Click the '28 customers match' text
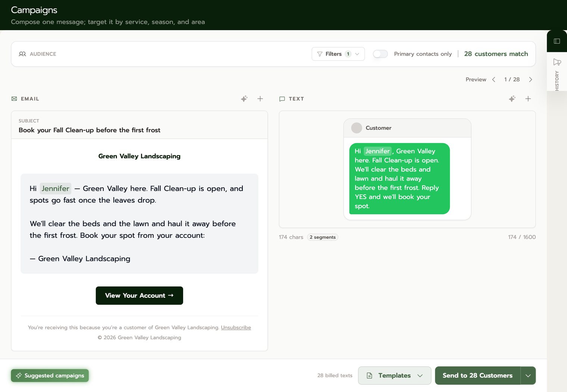567x392 pixels. [x=496, y=54]
